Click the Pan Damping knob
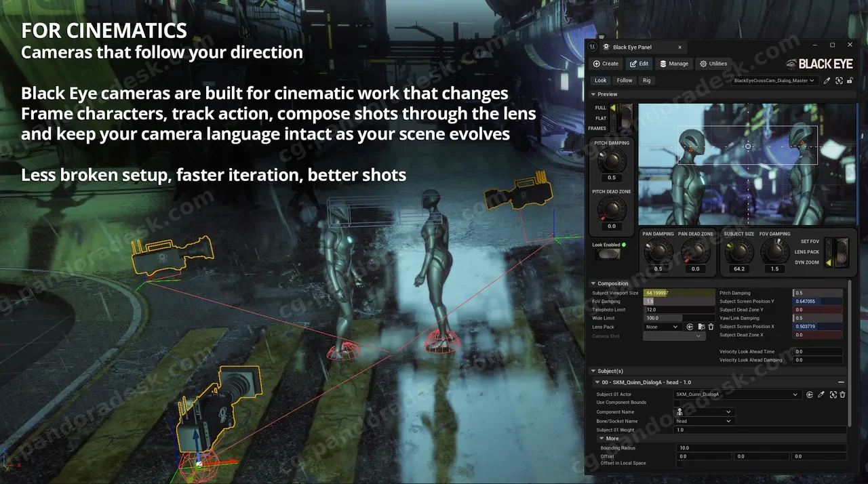Image resolution: width=868 pixels, height=484 pixels. (657, 252)
